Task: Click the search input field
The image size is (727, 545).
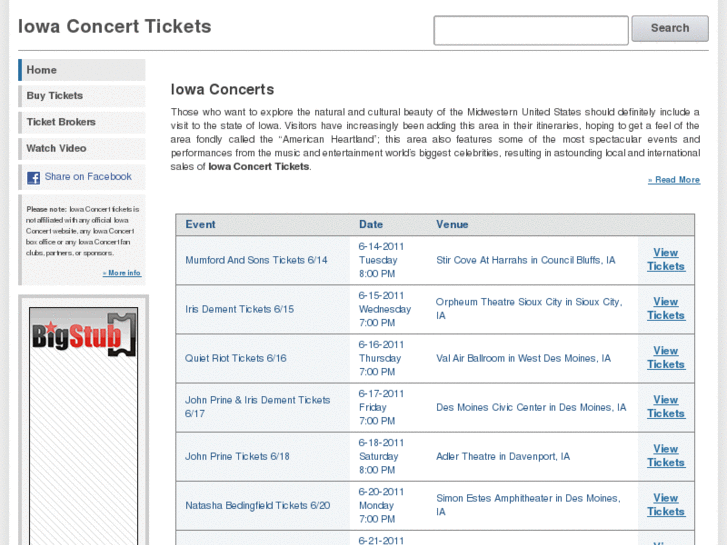Action: click(x=530, y=30)
